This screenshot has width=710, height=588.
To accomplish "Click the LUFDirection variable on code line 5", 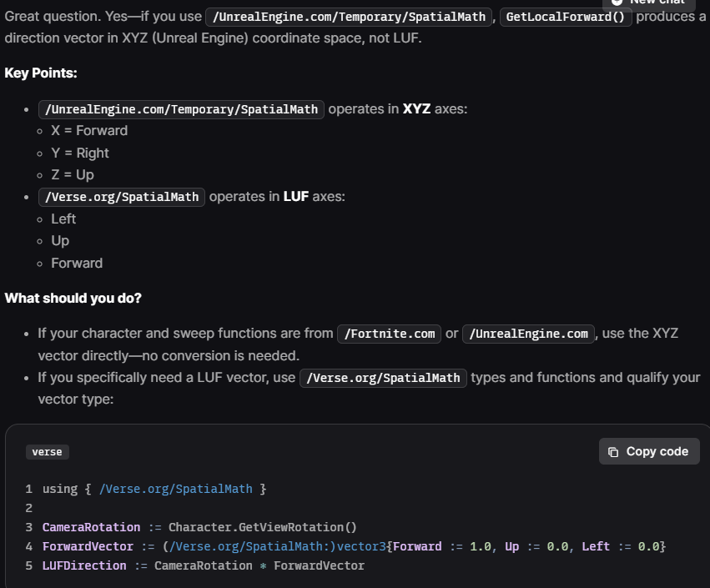I will (x=84, y=565).
